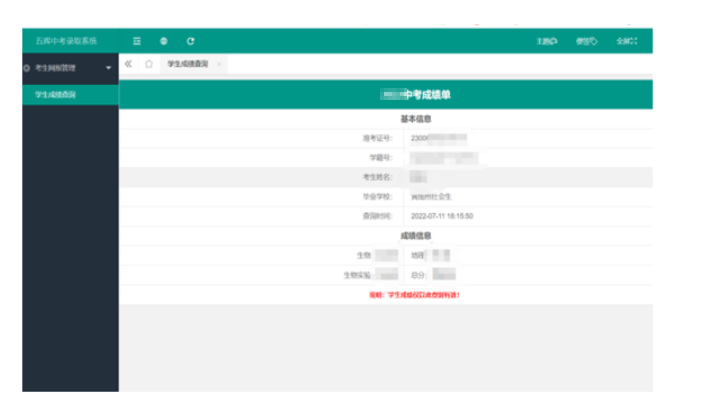This screenshot has height=414, width=707.
Task: Click the 准考证号 value starting with 2300
Action: [x=438, y=138]
